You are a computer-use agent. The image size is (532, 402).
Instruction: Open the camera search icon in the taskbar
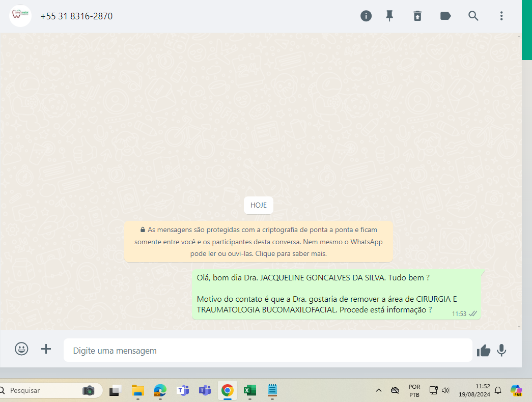pyautogui.click(x=89, y=390)
